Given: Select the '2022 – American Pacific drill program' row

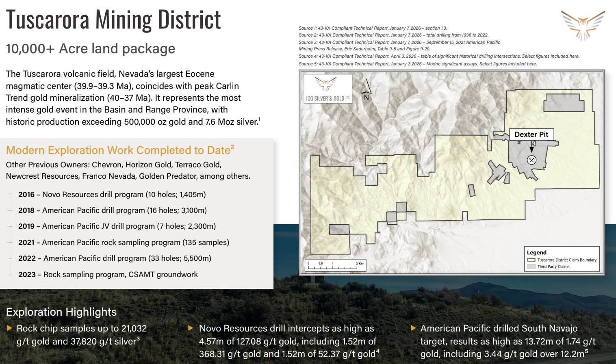Looking at the screenshot, I should pyautogui.click(x=115, y=258).
